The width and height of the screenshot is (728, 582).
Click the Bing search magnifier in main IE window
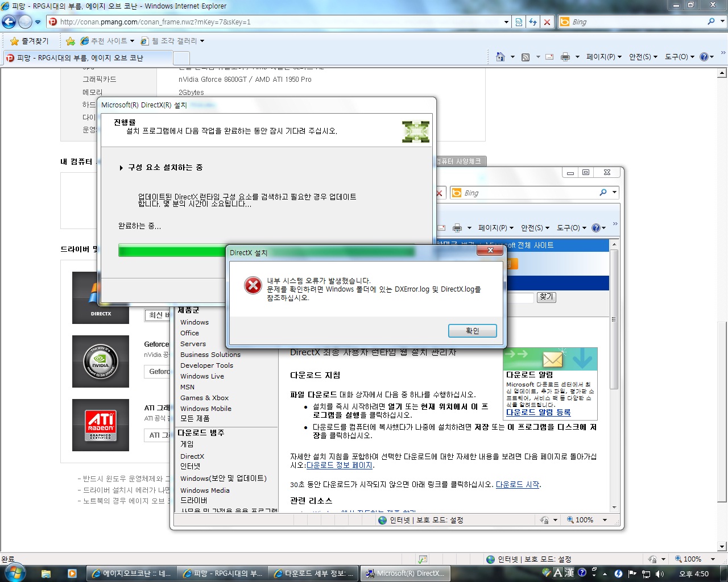point(711,22)
